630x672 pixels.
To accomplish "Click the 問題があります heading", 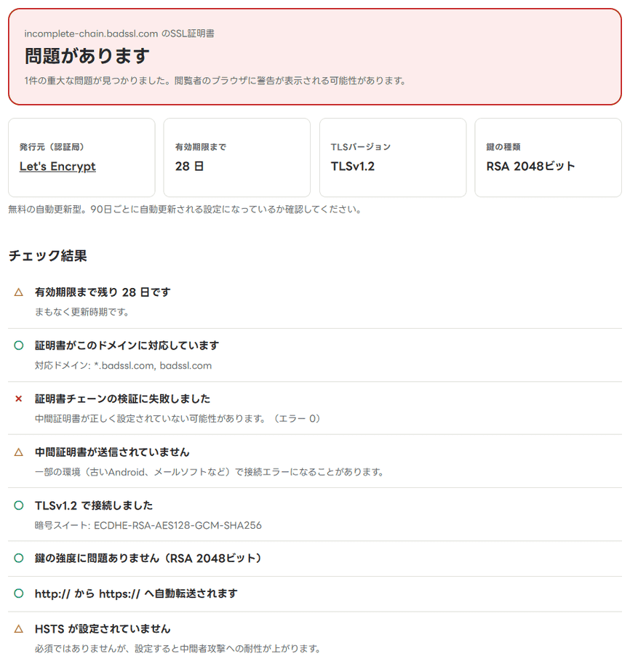I will (x=87, y=56).
